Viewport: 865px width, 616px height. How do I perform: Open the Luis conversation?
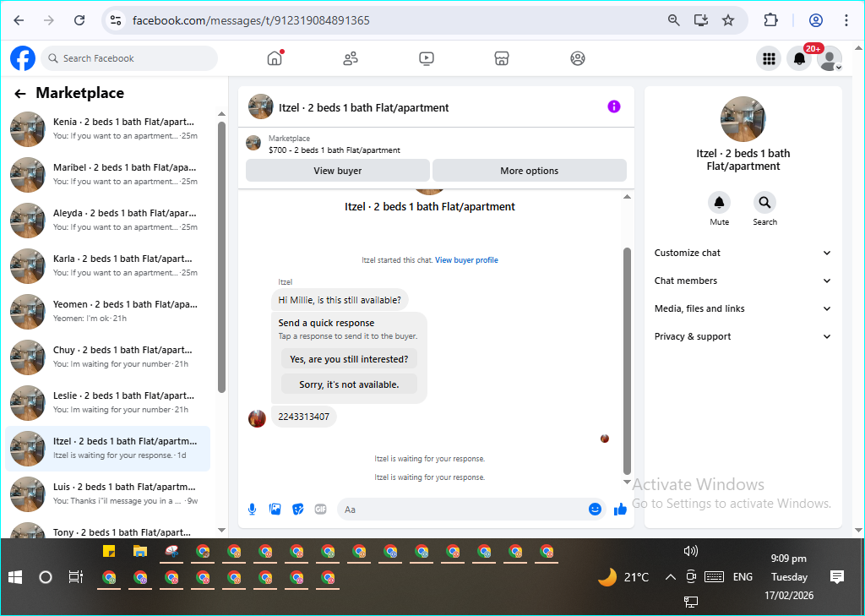click(x=108, y=494)
